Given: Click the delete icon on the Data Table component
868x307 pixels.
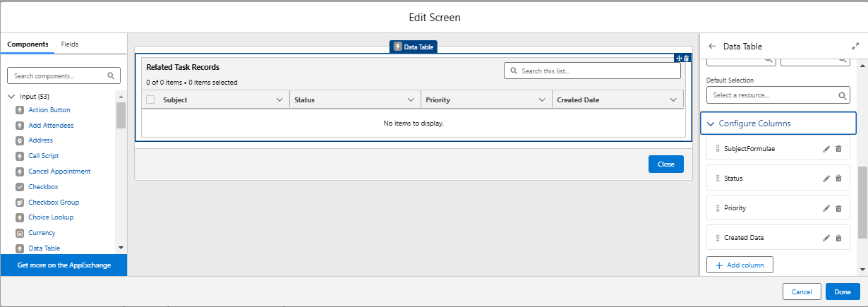Looking at the screenshot, I should (x=687, y=59).
